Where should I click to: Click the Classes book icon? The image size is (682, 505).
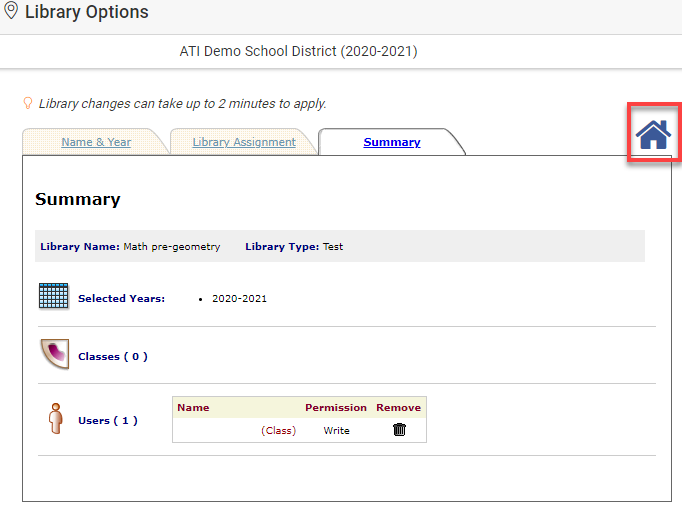click(x=53, y=355)
